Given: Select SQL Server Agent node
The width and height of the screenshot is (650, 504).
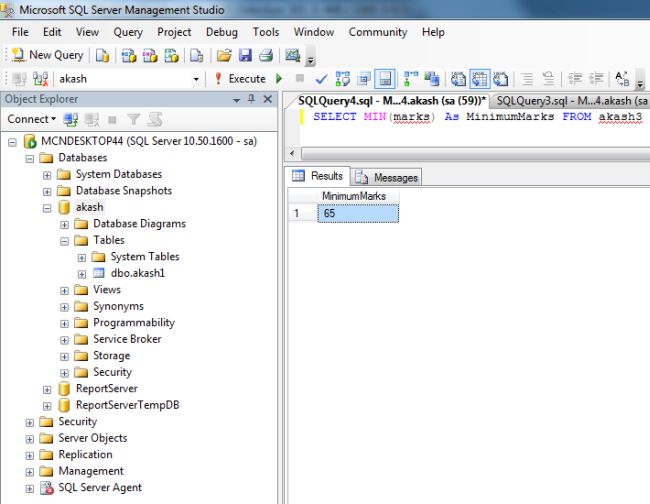Looking at the screenshot, I should [x=99, y=487].
